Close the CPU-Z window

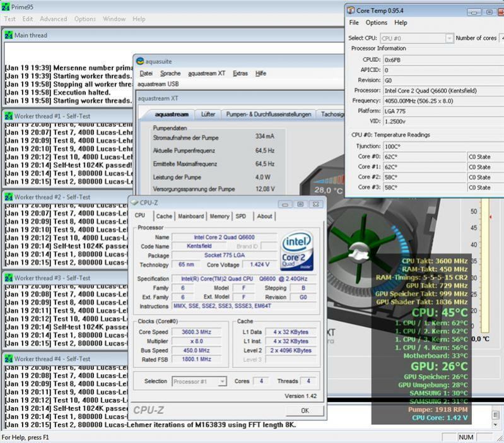click(x=315, y=204)
